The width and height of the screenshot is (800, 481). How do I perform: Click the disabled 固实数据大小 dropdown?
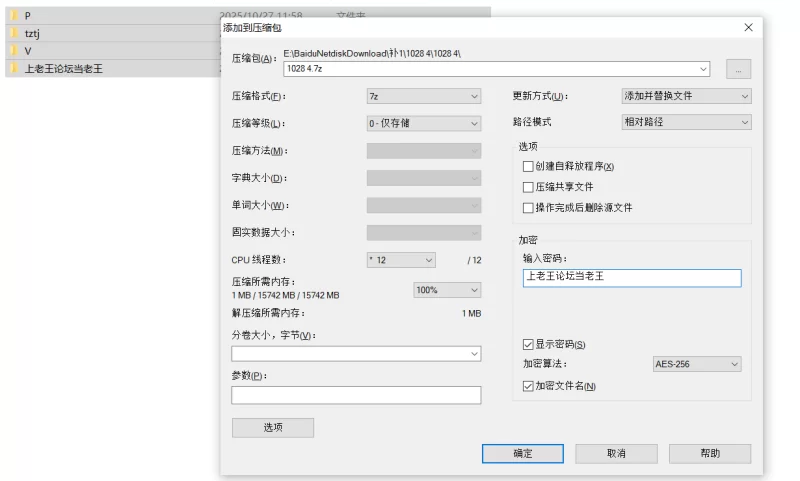coord(423,233)
